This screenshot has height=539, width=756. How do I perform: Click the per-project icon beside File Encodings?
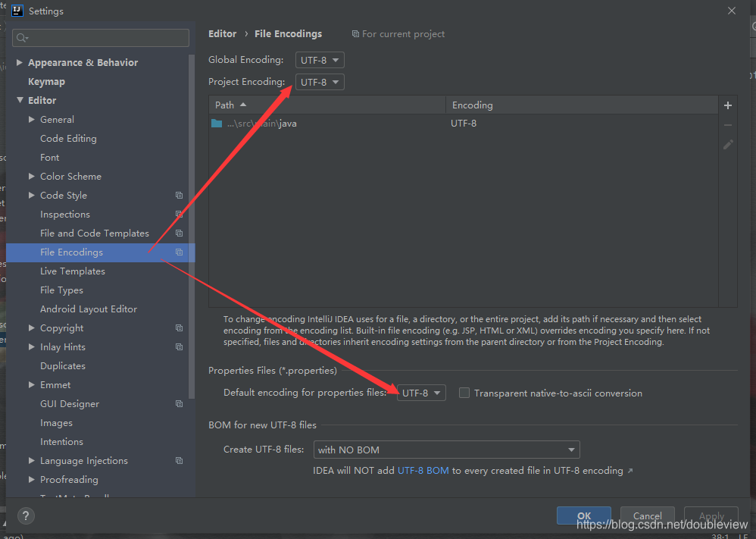click(x=179, y=252)
